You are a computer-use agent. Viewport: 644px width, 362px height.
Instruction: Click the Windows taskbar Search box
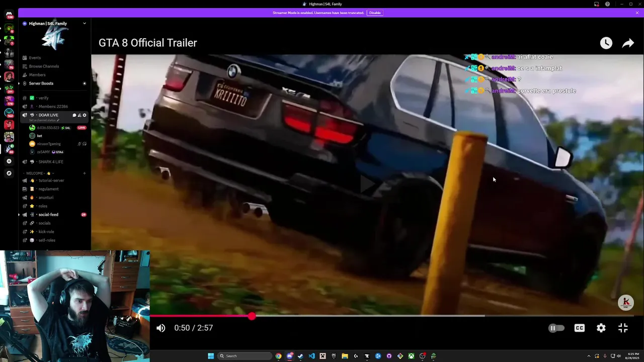tap(245, 356)
